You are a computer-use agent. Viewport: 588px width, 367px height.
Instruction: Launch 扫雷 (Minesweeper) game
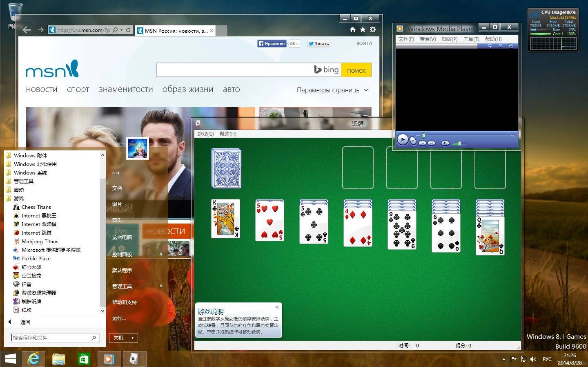coord(22,284)
